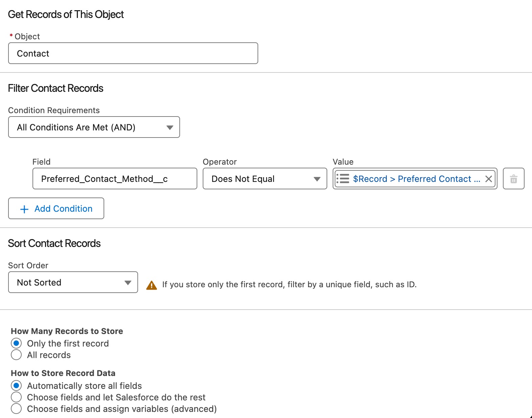Select Choose fields and assign variables (advanced)

click(x=16, y=409)
